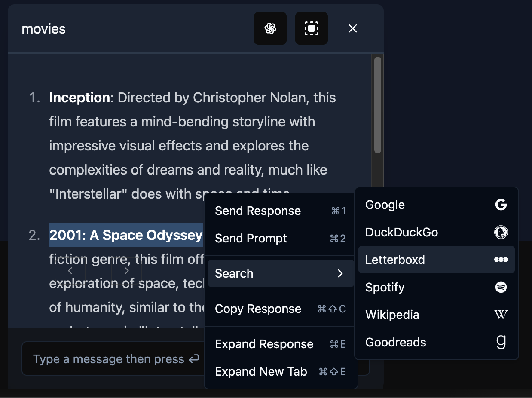
Task: Click the bold "Inception" title text
Action: 79,98
